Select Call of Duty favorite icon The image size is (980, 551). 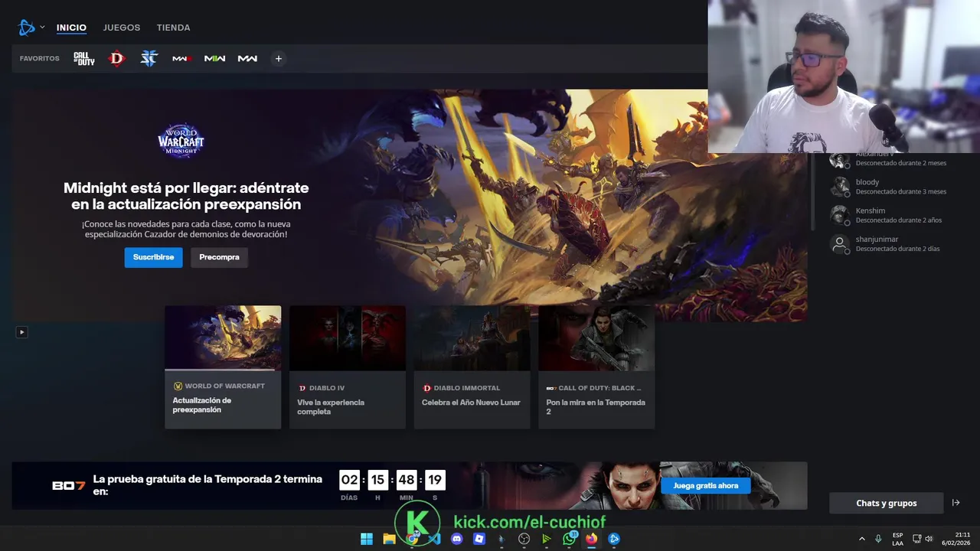(84, 59)
